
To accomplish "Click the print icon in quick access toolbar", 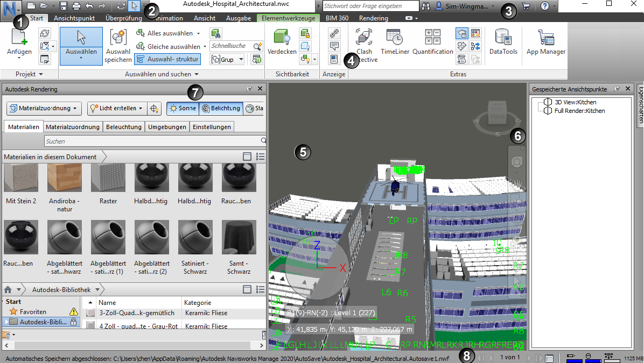I will pos(76,6).
